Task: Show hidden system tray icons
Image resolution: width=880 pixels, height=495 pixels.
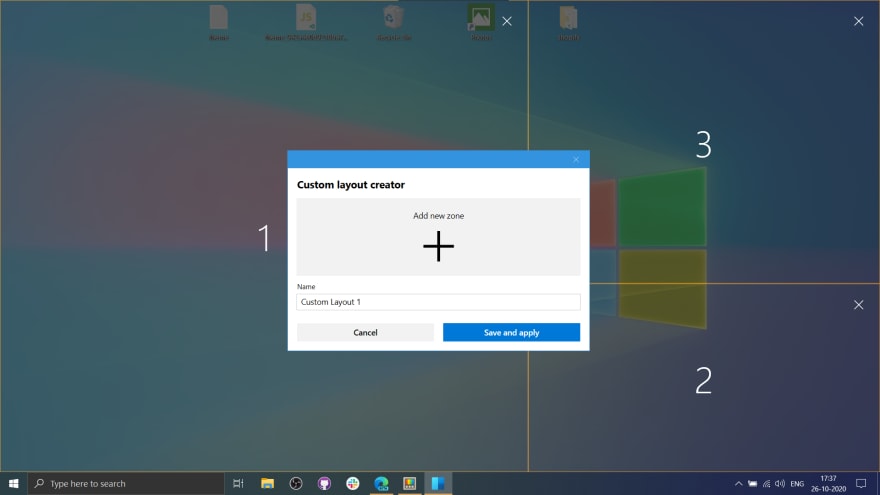Action: point(739,483)
